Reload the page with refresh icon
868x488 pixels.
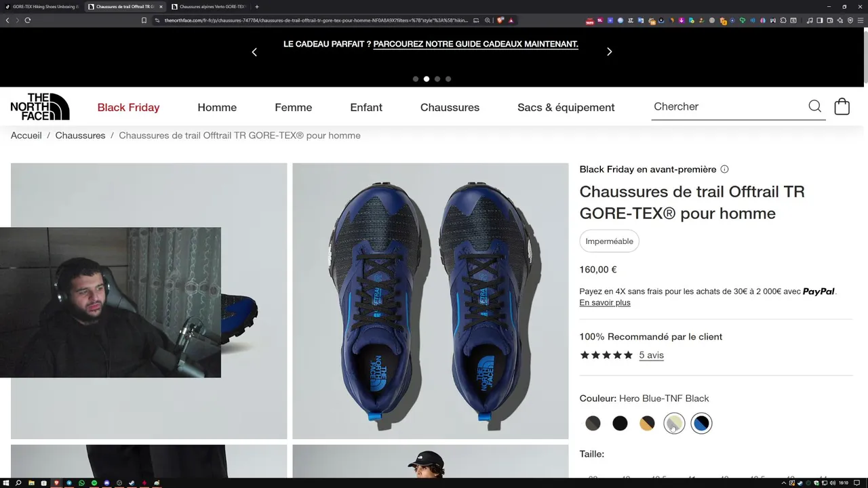28,20
